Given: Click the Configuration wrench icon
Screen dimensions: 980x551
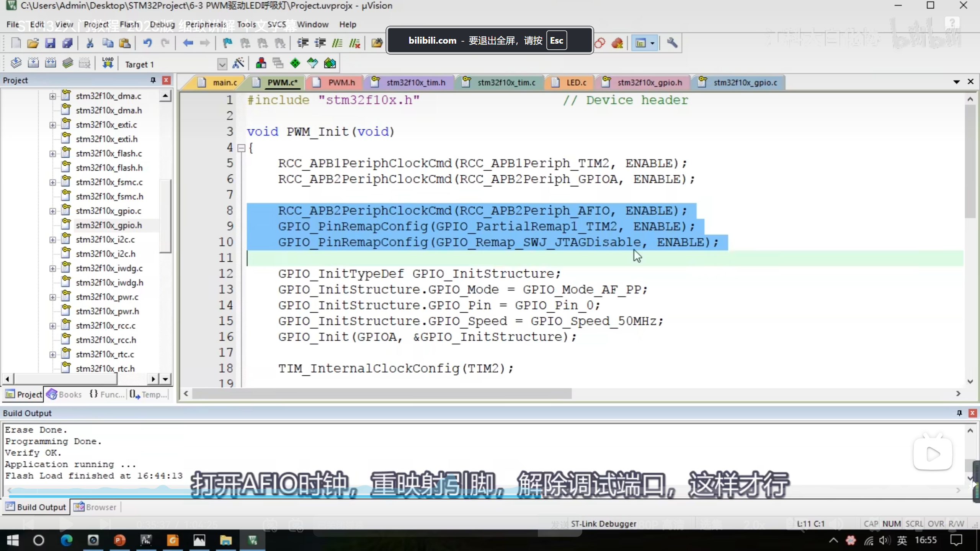Looking at the screenshot, I should [672, 43].
